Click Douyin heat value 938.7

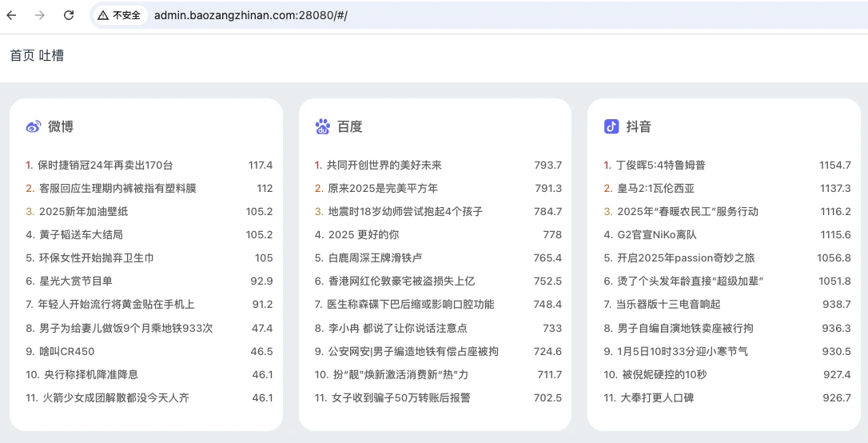click(x=837, y=305)
